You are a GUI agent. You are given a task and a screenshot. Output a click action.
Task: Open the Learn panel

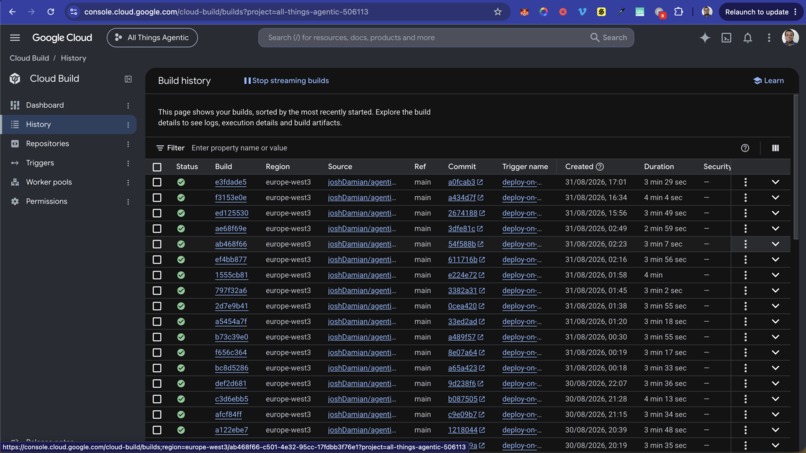click(x=769, y=81)
